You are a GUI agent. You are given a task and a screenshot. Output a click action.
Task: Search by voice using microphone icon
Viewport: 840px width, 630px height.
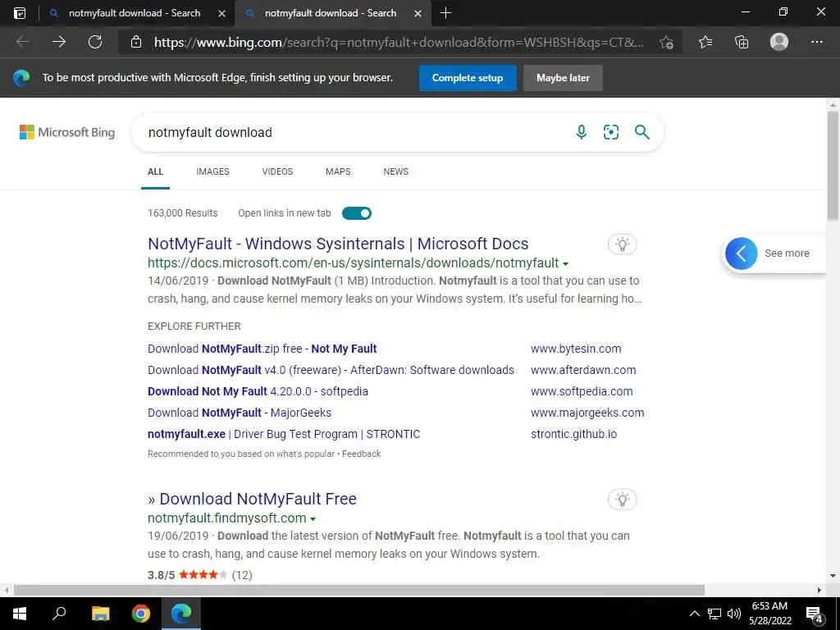click(x=582, y=132)
